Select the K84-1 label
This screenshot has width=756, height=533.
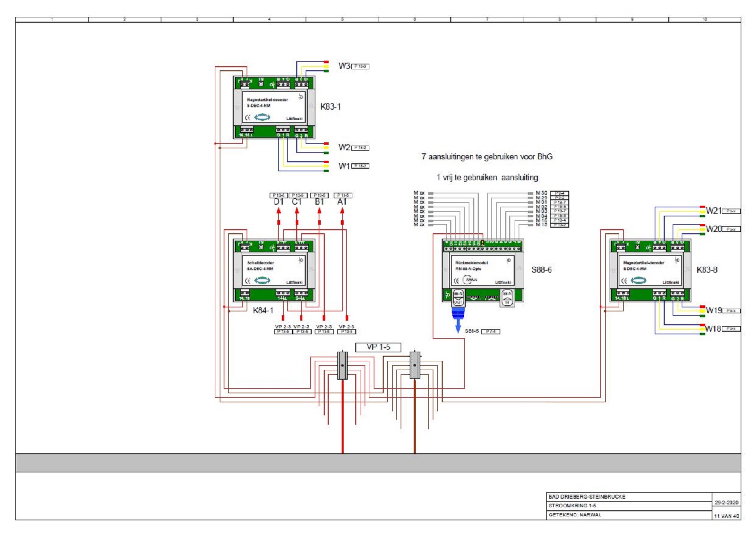263,310
